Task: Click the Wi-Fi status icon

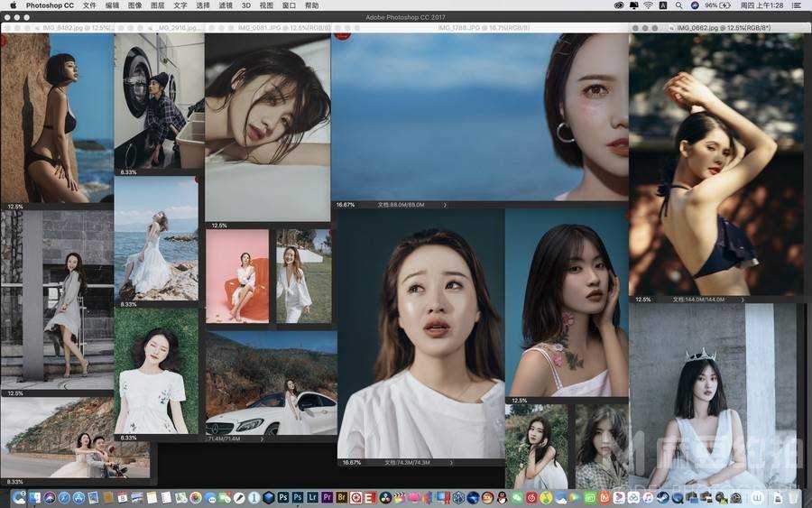Action: (649, 5)
